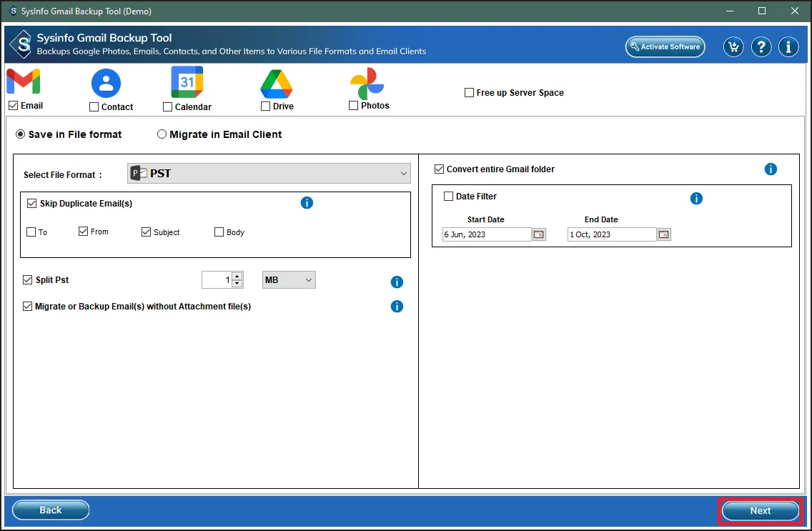This screenshot has width=812, height=531.
Task: Click the shopping cart purchase icon
Action: click(x=733, y=47)
